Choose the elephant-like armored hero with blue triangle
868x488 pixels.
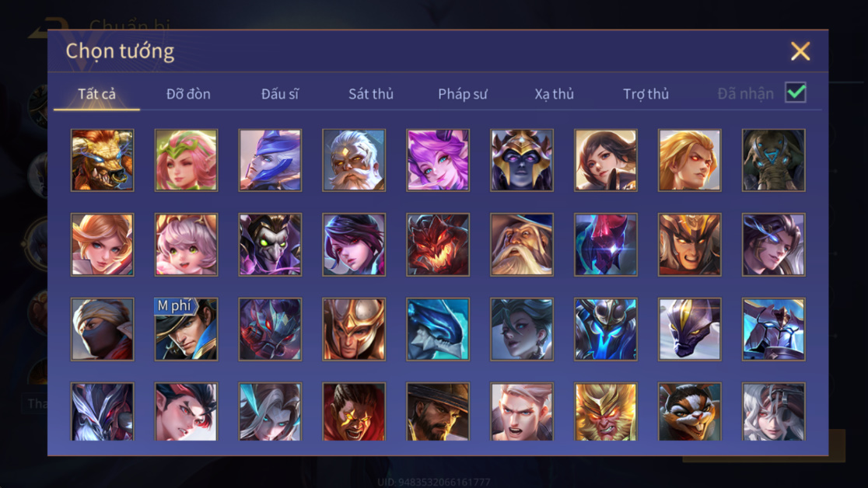point(773,160)
